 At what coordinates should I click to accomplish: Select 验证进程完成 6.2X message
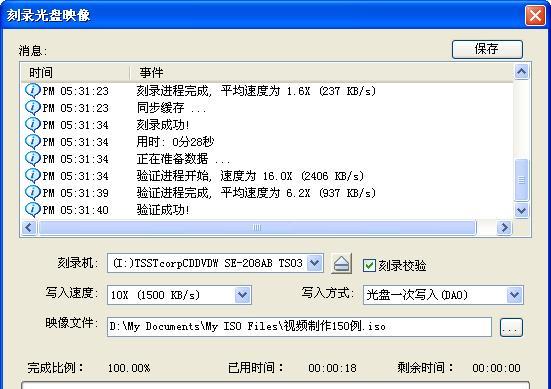coord(256,193)
